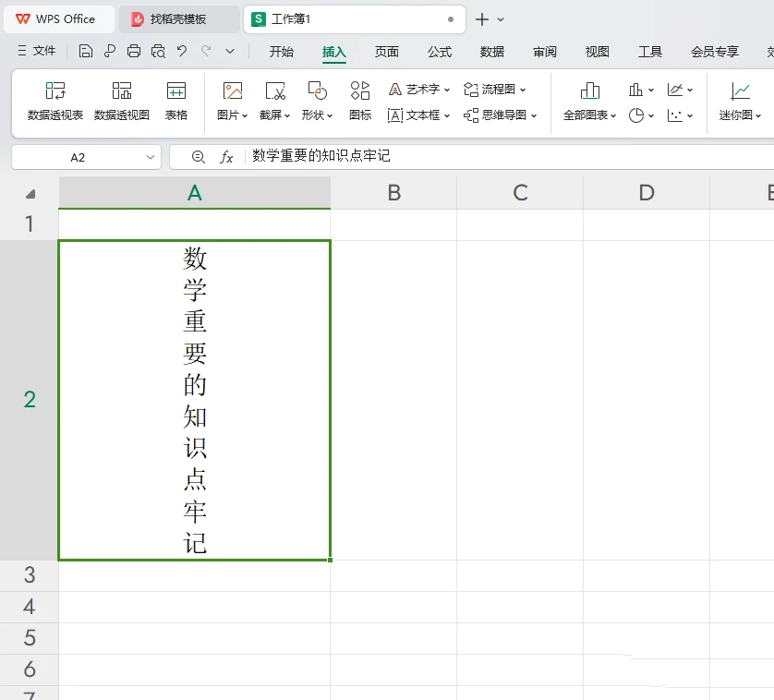Insert a 数据透视表 pivot table
The height and width of the screenshot is (700, 774).
55,102
